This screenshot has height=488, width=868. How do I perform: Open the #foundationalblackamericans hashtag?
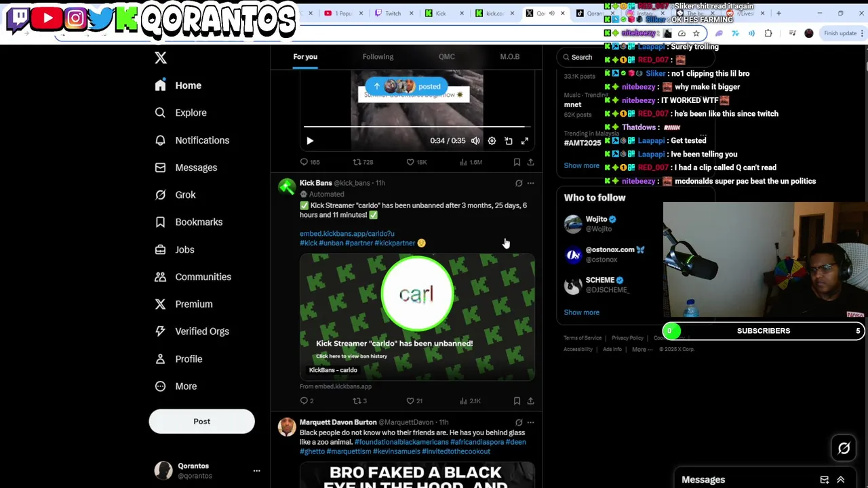pos(401,442)
